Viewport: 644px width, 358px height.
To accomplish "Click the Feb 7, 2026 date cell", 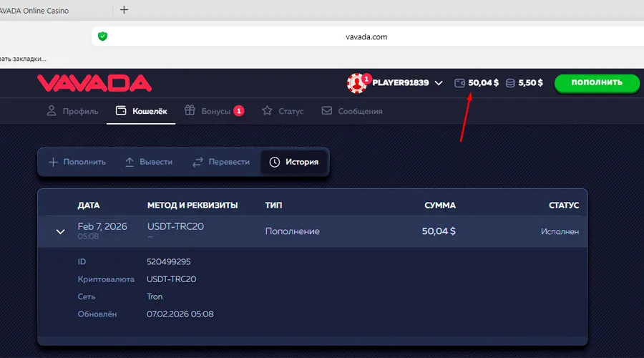I will click(x=102, y=226).
